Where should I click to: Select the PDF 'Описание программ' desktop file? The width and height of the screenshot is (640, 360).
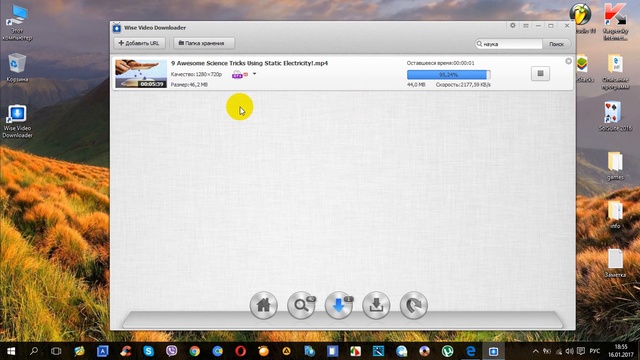tap(615, 72)
